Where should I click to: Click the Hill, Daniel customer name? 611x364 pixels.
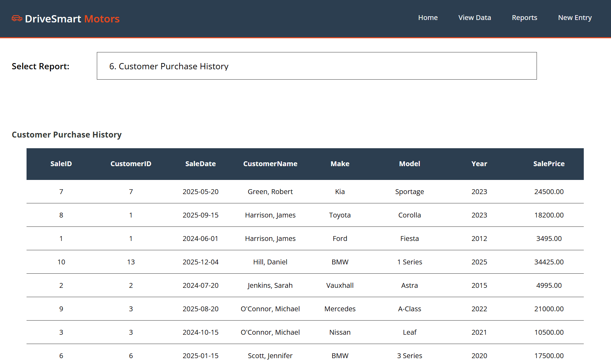tap(270, 262)
